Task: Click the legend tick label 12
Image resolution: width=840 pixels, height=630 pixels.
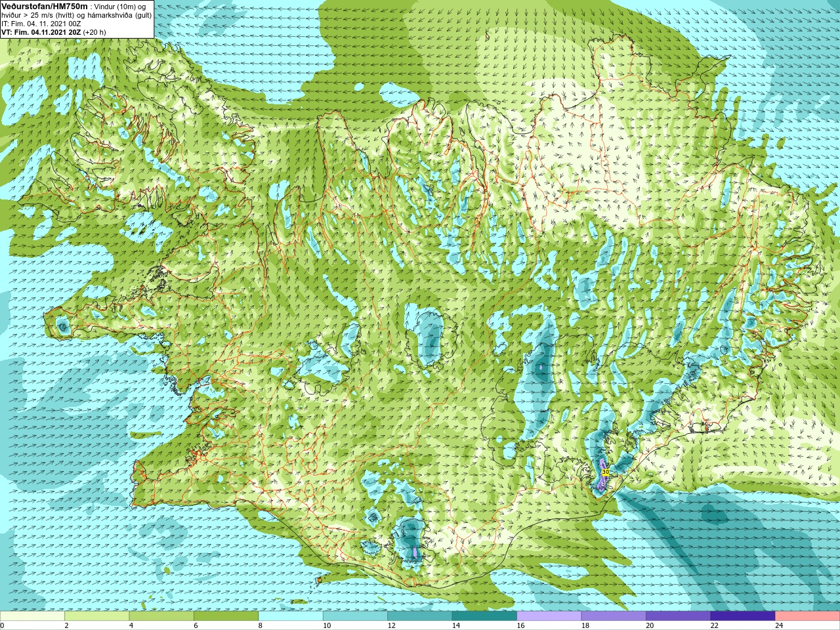Action: pyautogui.click(x=392, y=625)
